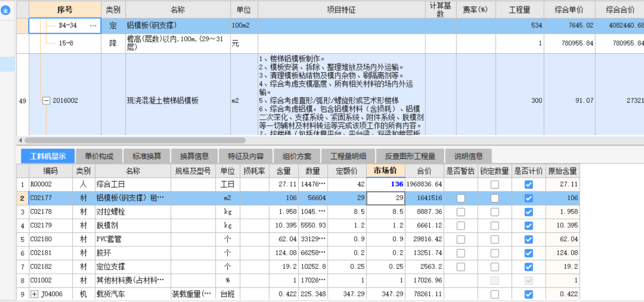The width and height of the screenshot is (644, 302).
Task: Toggle 锁定数量 checkbox for 综合工日
Action: click(x=495, y=185)
